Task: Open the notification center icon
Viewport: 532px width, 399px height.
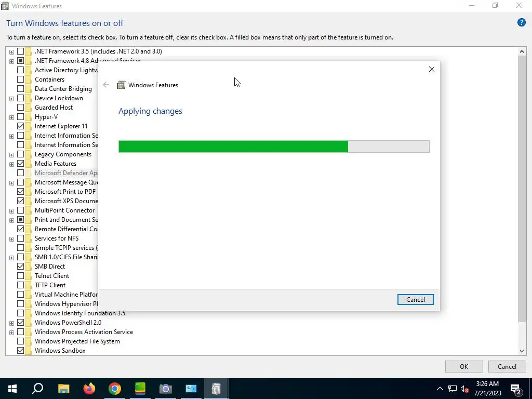Action: click(x=516, y=389)
